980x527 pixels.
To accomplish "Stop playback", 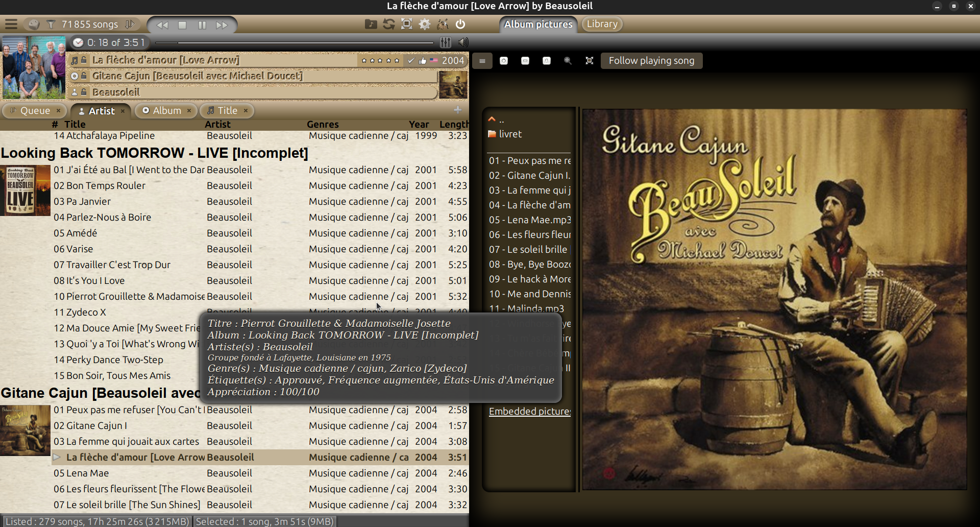I will point(182,25).
